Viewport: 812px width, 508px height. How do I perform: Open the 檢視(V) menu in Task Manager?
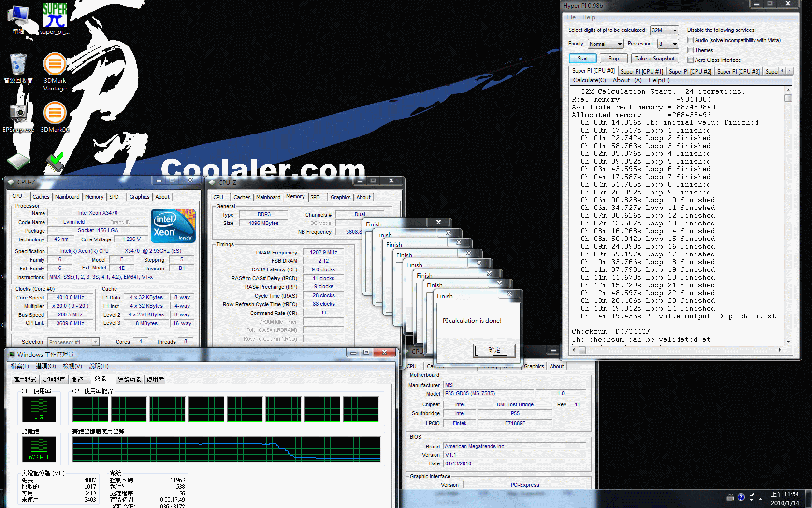point(72,366)
